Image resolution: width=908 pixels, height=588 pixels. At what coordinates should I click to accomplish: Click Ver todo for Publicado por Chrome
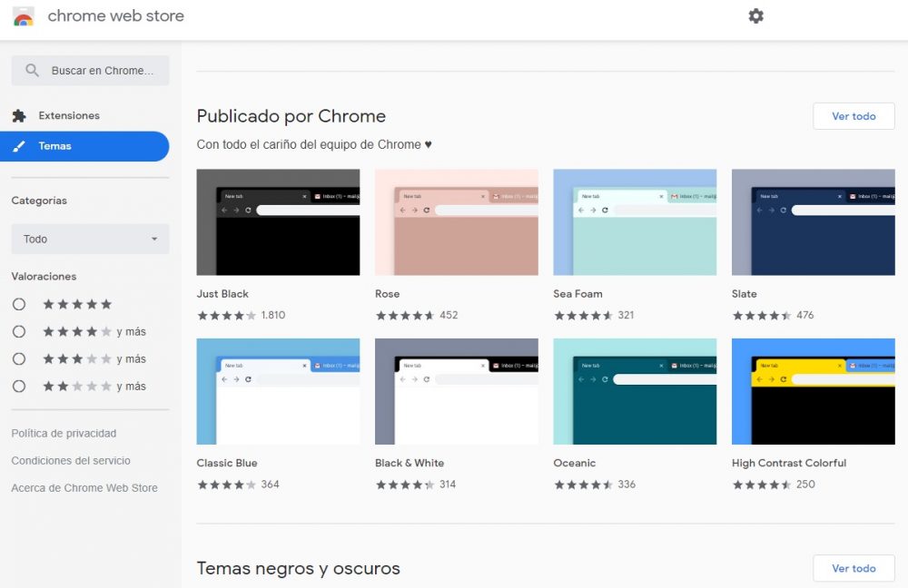[854, 116]
